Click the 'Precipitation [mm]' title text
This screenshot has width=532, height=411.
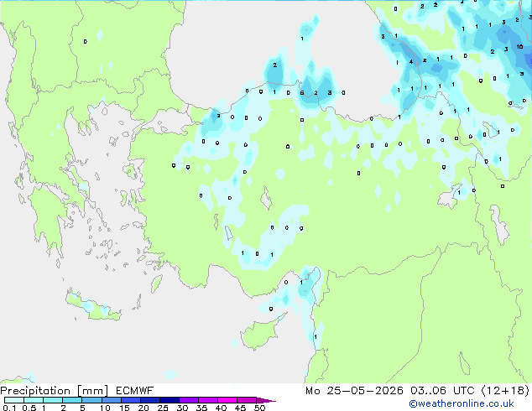click(x=55, y=391)
